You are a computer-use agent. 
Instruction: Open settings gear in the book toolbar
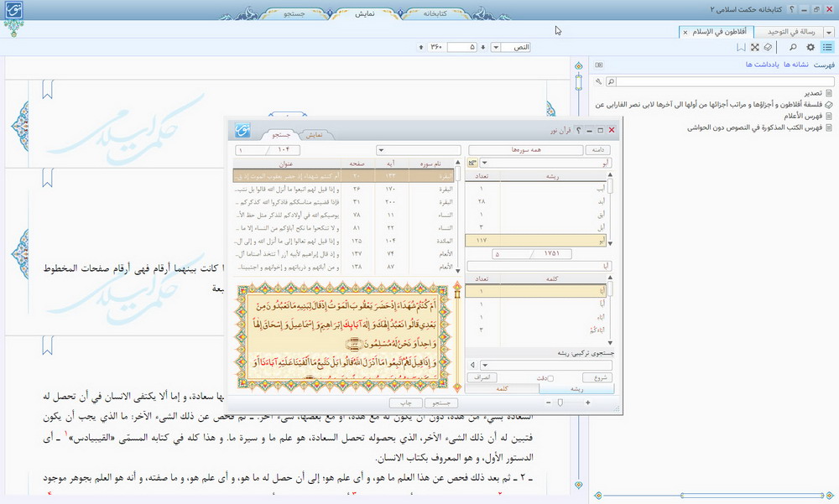(810, 47)
